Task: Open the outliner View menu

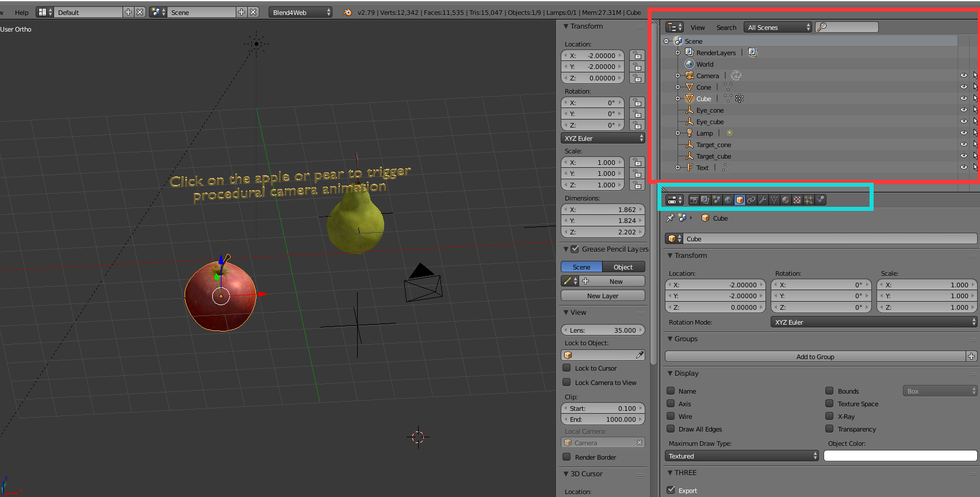Action: pos(698,28)
